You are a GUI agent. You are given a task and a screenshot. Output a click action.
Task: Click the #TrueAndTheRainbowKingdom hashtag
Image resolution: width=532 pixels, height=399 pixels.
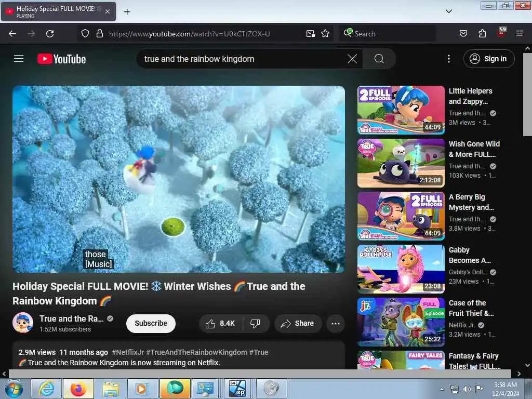coord(196,352)
